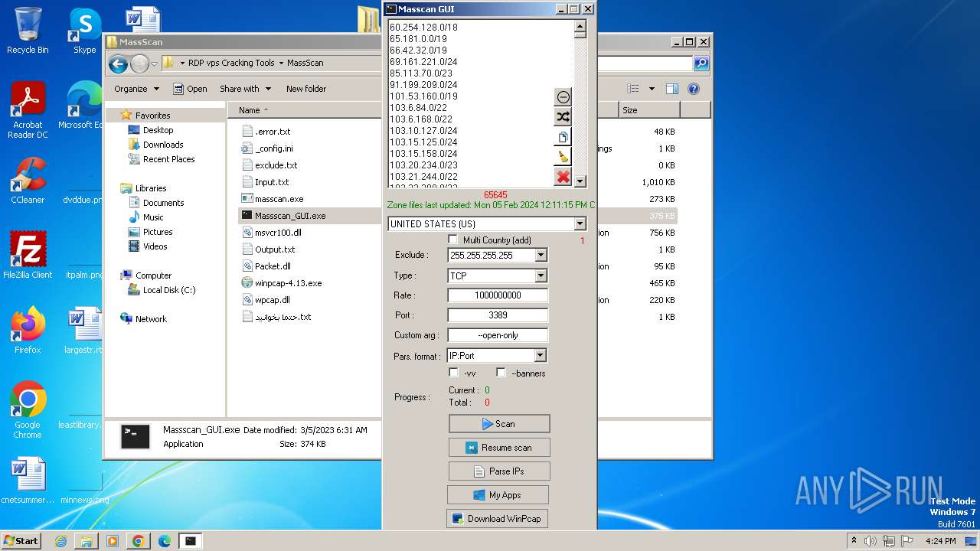Open the Organize menu dropdown

[136, 89]
